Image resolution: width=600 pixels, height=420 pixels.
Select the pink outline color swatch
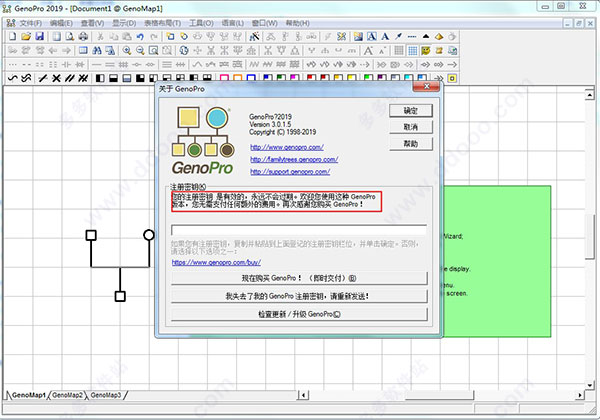coord(224,78)
